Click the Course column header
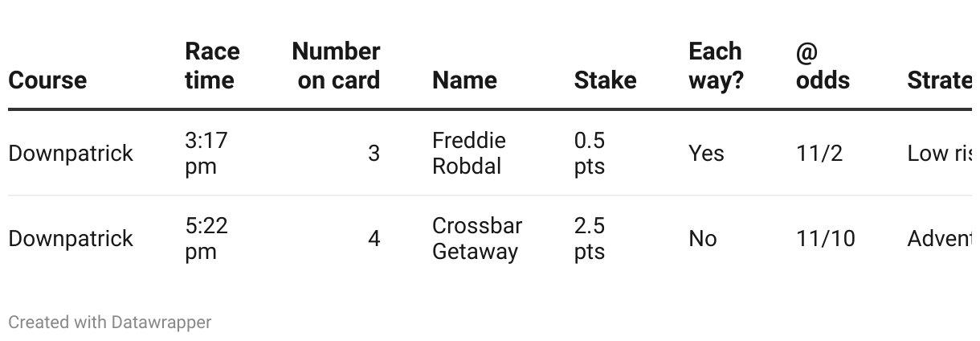The width and height of the screenshot is (980, 341). [x=47, y=80]
